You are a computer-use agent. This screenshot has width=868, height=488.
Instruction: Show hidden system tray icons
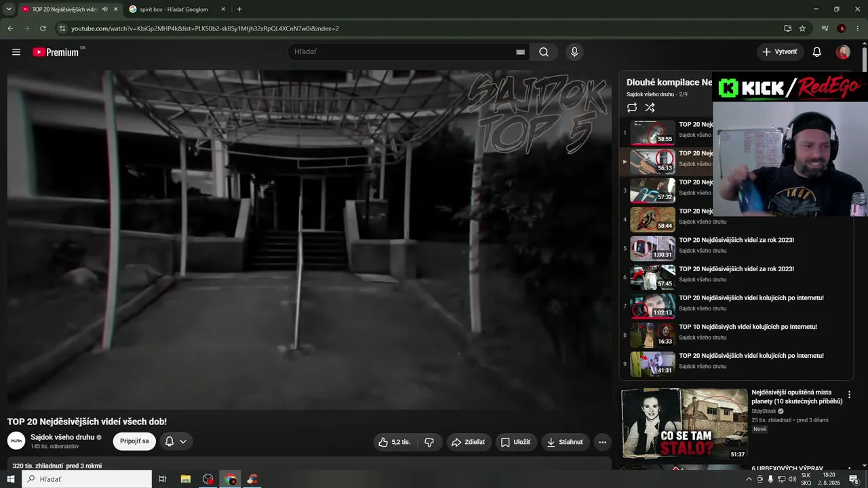(x=748, y=479)
